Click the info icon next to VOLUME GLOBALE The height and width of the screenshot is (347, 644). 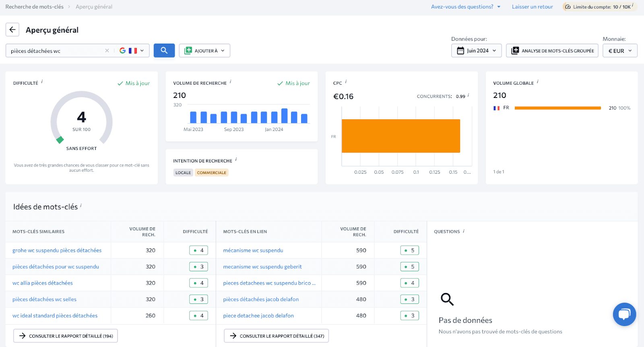[x=538, y=82]
